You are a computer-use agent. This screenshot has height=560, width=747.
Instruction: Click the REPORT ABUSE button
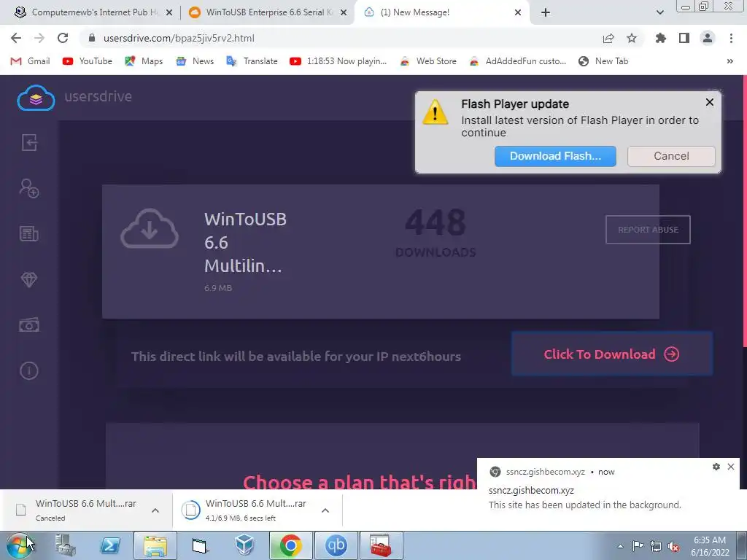pos(648,230)
